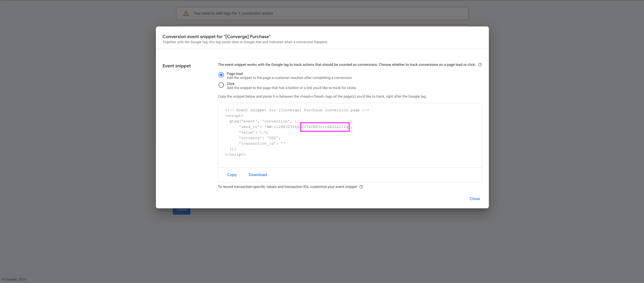Click the opening <script> tag line

pos(234,116)
